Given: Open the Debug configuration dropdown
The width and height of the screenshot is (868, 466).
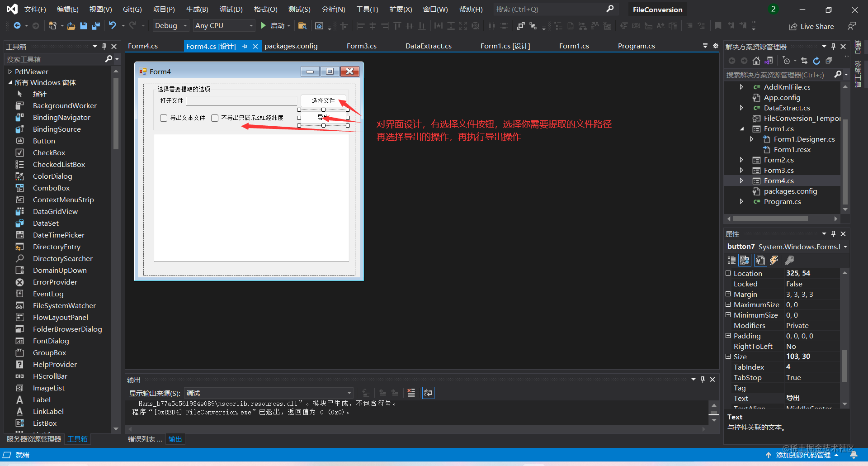Looking at the screenshot, I should 171,26.
